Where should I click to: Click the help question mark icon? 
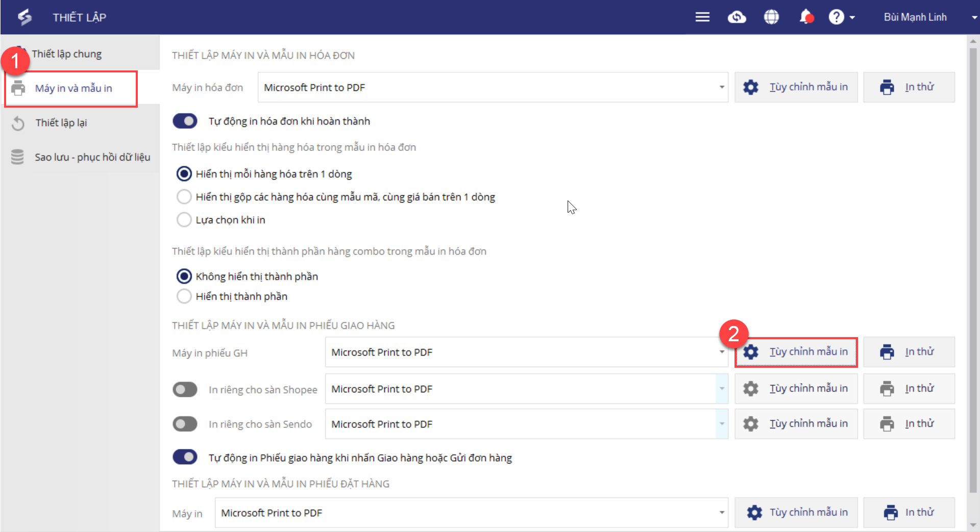pyautogui.click(x=836, y=17)
